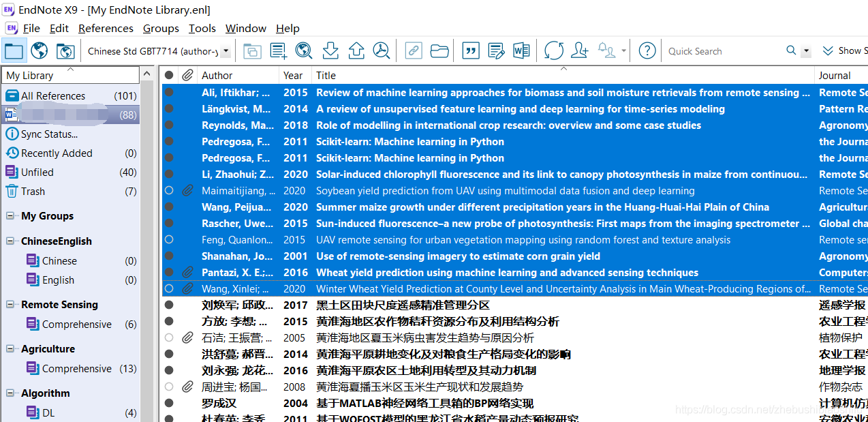This screenshot has height=422, width=868.
Task: Select Online Search Mode globe icon
Action: click(40, 51)
